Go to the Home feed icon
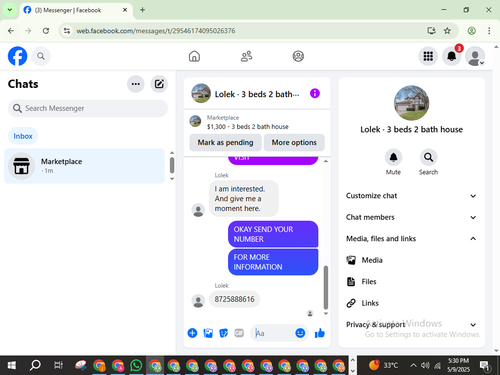Viewport: 500px width, 375px height. click(194, 56)
